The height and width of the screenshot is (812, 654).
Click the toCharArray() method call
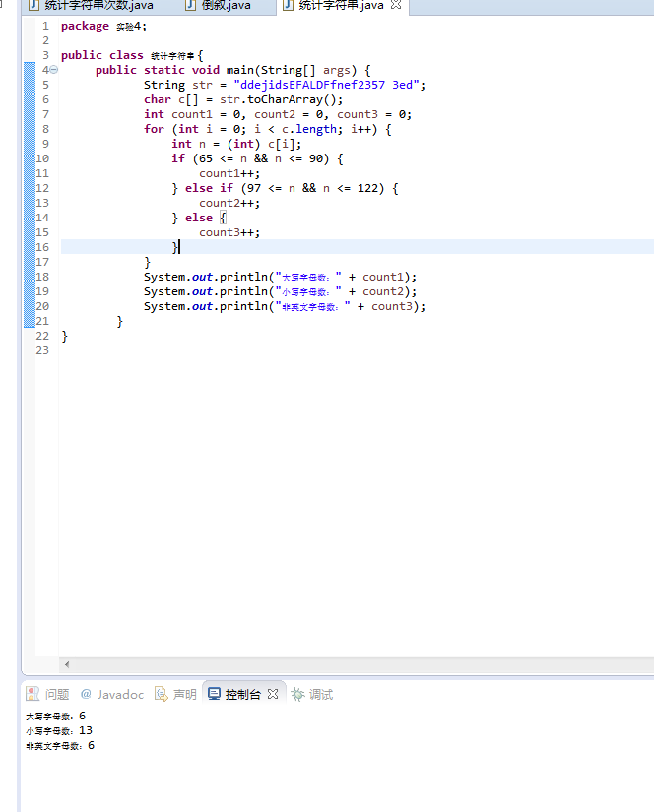tap(292, 99)
